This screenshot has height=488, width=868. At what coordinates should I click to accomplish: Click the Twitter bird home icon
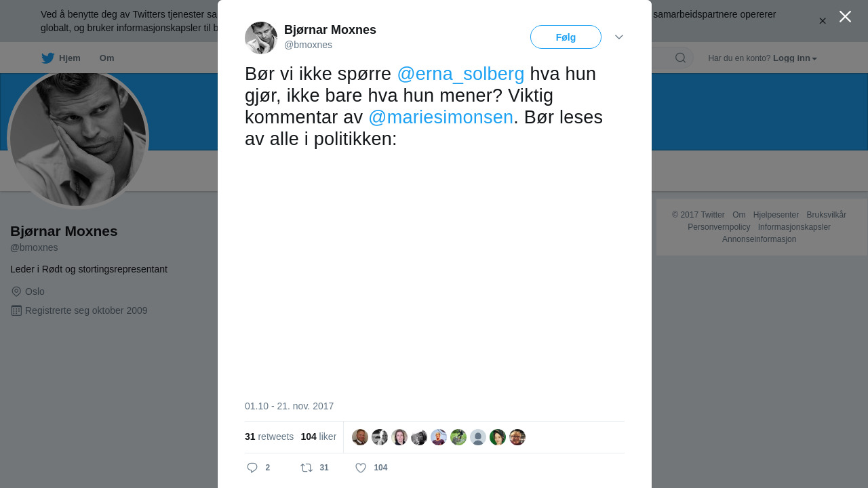47,58
